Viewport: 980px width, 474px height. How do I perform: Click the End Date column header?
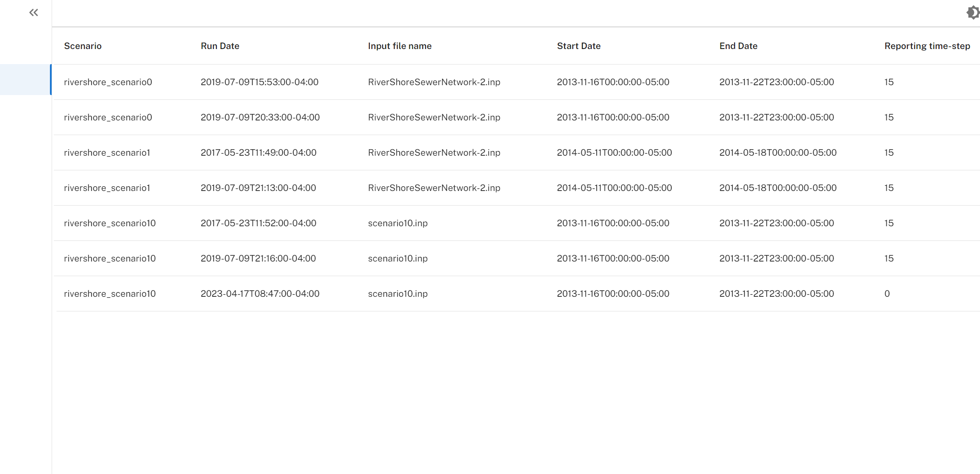coord(738,46)
